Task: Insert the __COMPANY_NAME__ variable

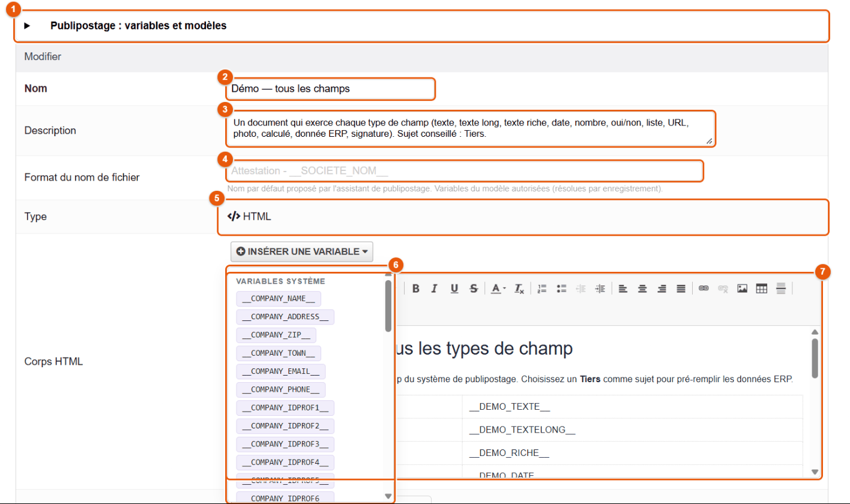Action: coord(279,299)
